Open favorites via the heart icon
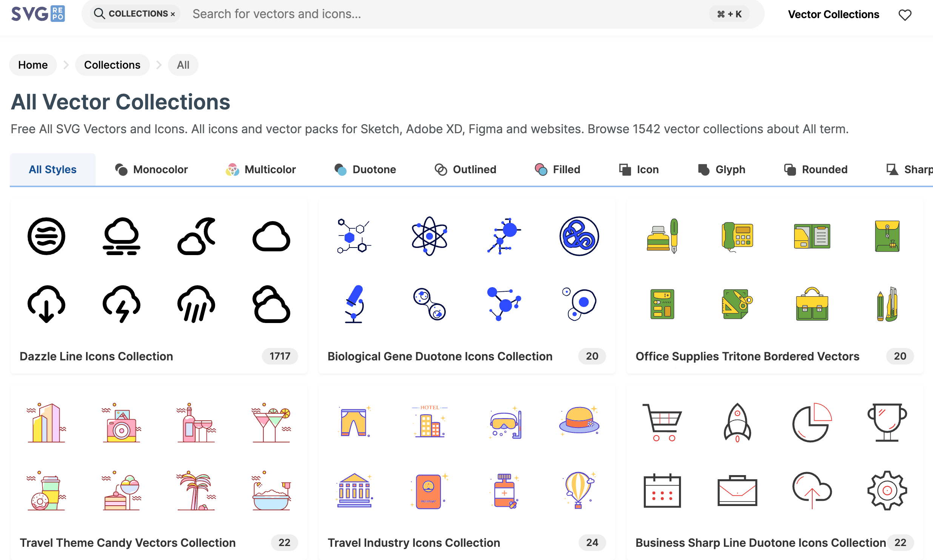Image resolution: width=933 pixels, height=560 pixels. tap(905, 15)
